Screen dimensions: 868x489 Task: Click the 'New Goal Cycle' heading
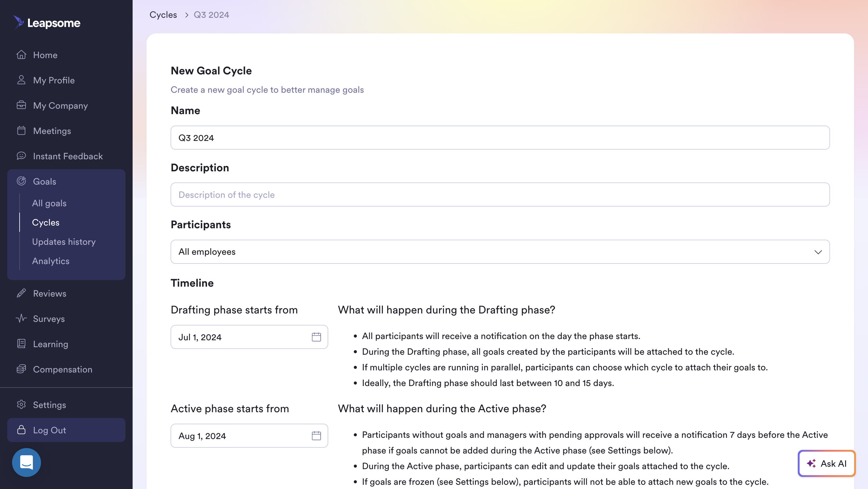point(211,71)
